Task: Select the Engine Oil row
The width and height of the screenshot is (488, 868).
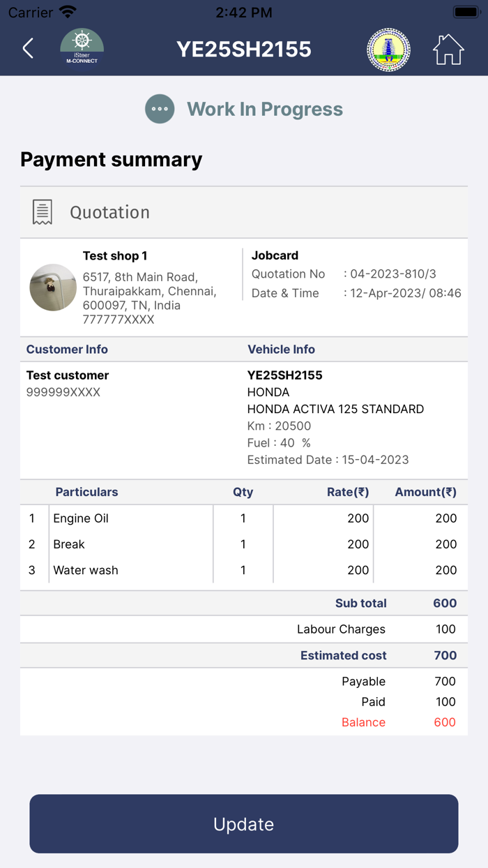Action: (x=81, y=518)
